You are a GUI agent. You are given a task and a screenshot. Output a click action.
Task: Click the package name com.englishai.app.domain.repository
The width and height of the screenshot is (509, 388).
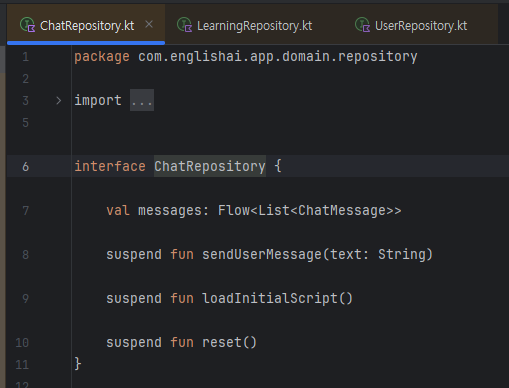click(x=278, y=57)
